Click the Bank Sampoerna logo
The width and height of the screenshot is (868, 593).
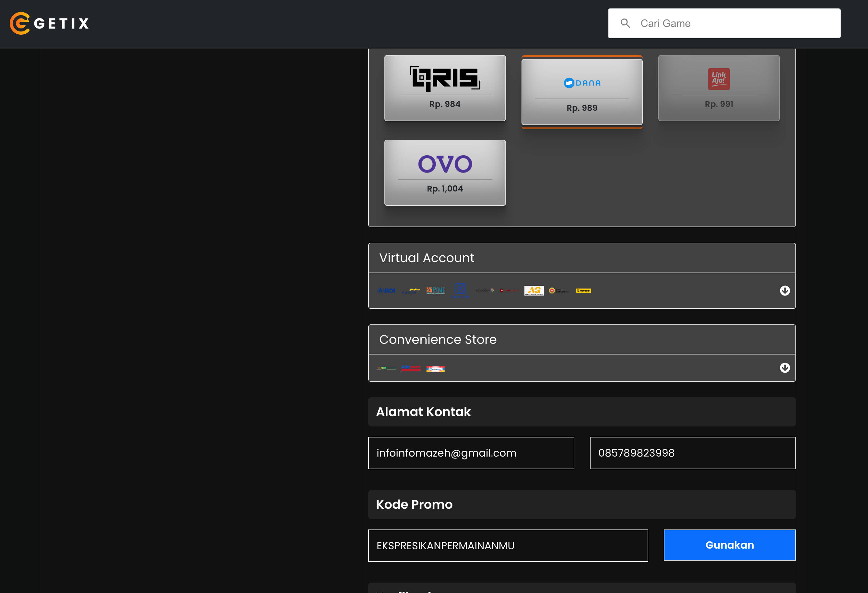coord(559,291)
